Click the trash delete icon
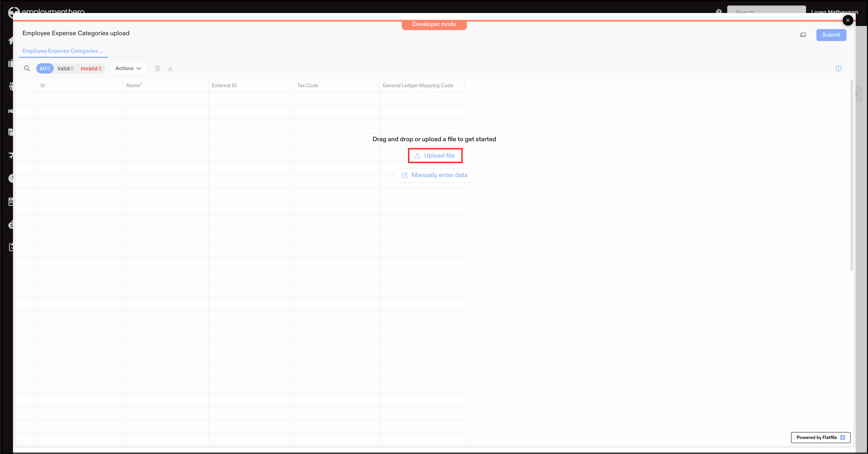This screenshot has height=454, width=868. tap(158, 68)
